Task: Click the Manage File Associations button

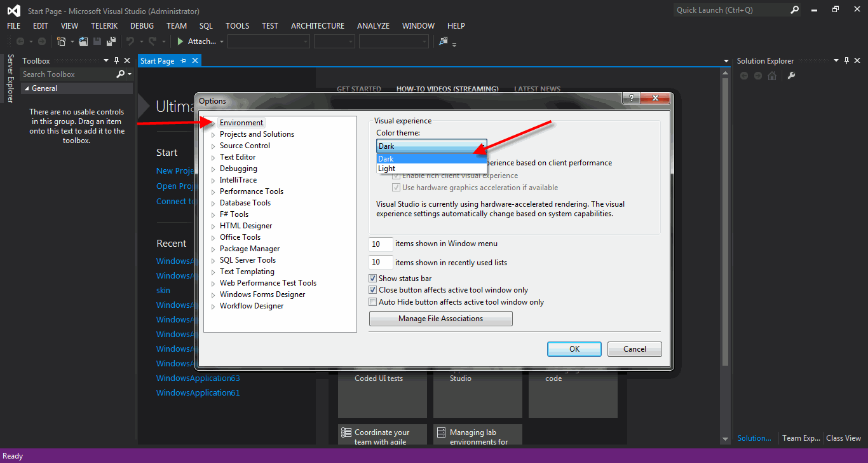Action: tap(441, 319)
